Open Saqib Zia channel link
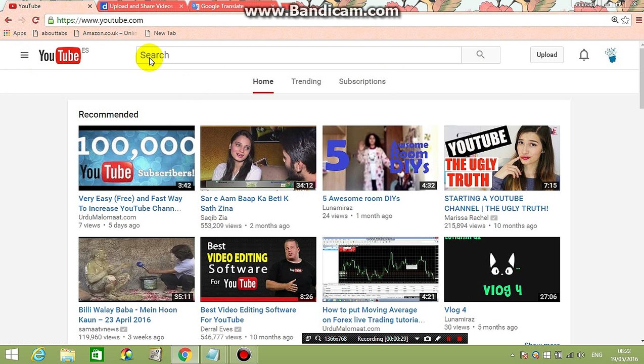 214,217
